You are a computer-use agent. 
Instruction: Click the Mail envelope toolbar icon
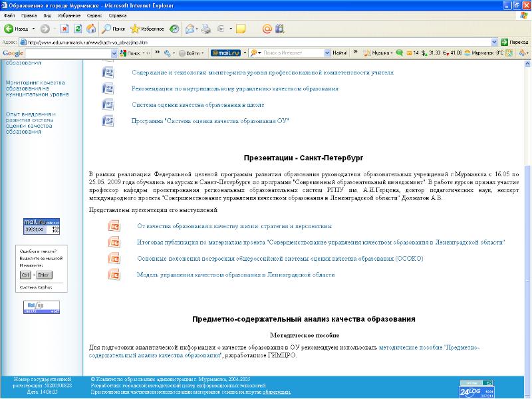[190, 29]
